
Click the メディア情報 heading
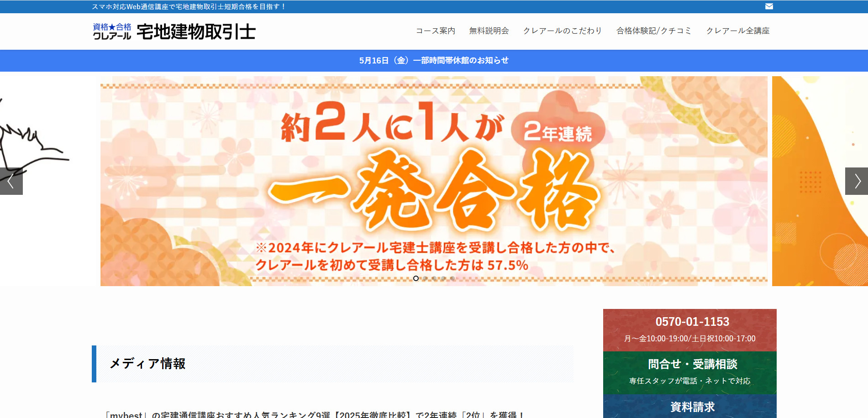147,364
